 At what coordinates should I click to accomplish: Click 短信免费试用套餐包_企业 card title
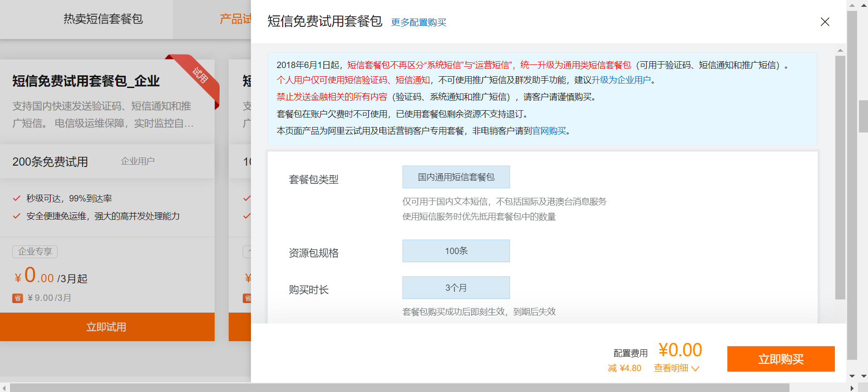pos(86,81)
